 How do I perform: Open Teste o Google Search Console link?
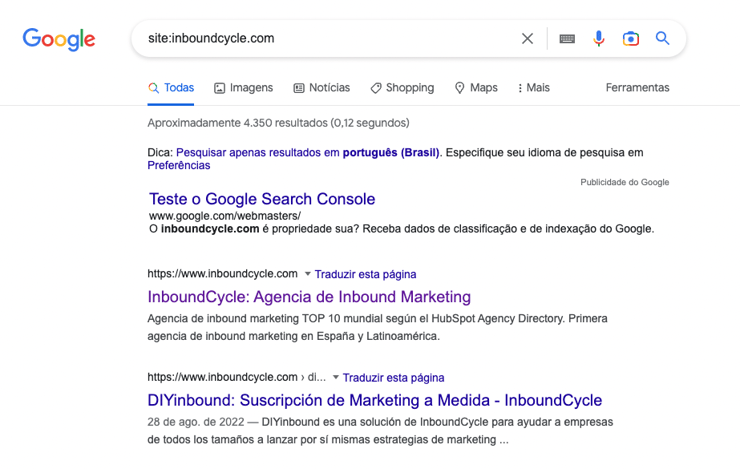(262, 199)
